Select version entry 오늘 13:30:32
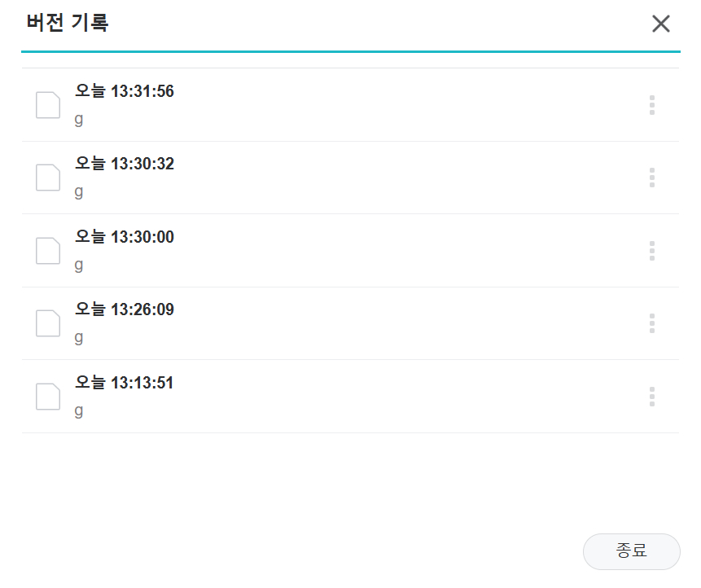 350,178
